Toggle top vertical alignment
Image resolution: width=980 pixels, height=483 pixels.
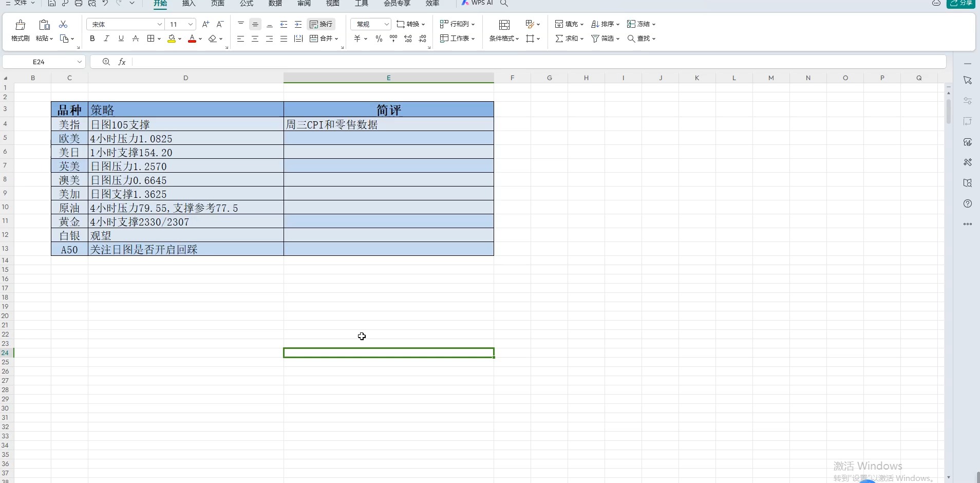[x=241, y=24]
